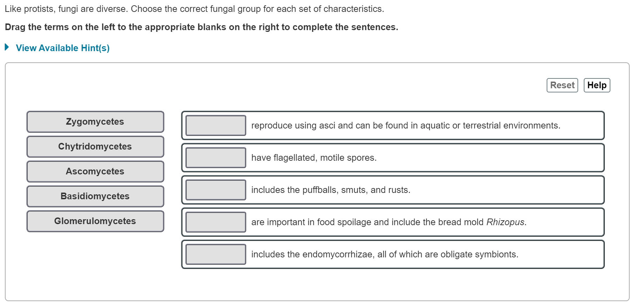644x305 pixels.
Task: Click the blank for puffballs, smuts, and rusts
Action: click(x=215, y=190)
